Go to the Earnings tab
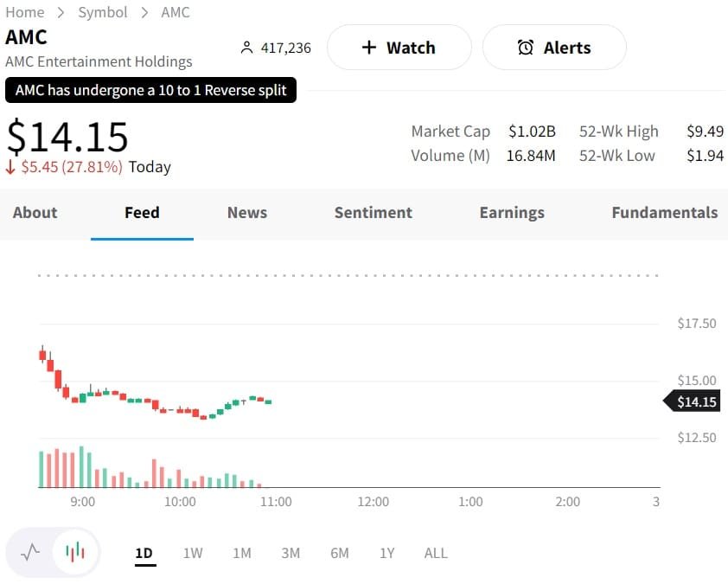 [512, 213]
